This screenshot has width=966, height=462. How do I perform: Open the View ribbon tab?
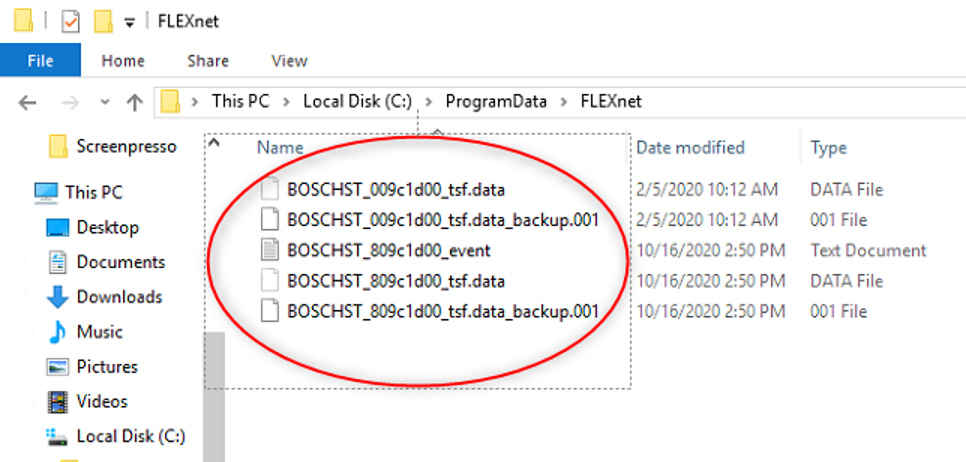pyautogui.click(x=289, y=61)
